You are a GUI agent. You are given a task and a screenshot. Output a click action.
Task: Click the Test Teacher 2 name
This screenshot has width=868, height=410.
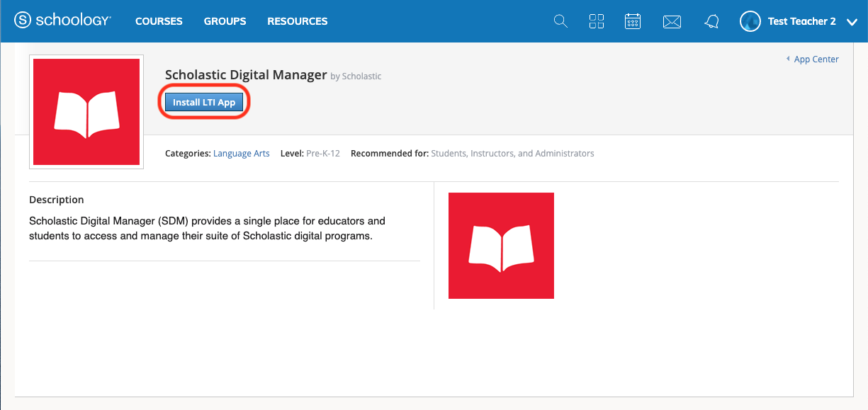point(802,21)
